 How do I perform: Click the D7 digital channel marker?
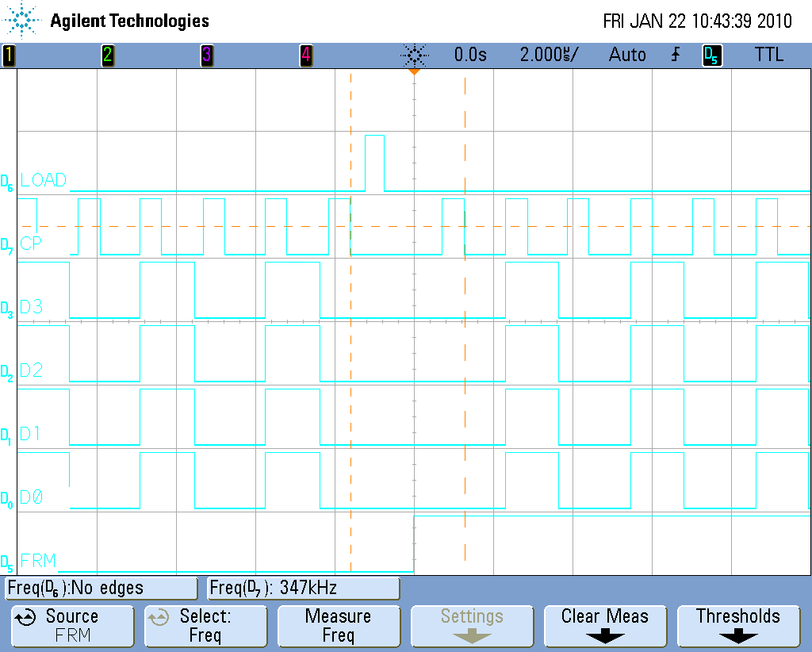tap(6, 246)
